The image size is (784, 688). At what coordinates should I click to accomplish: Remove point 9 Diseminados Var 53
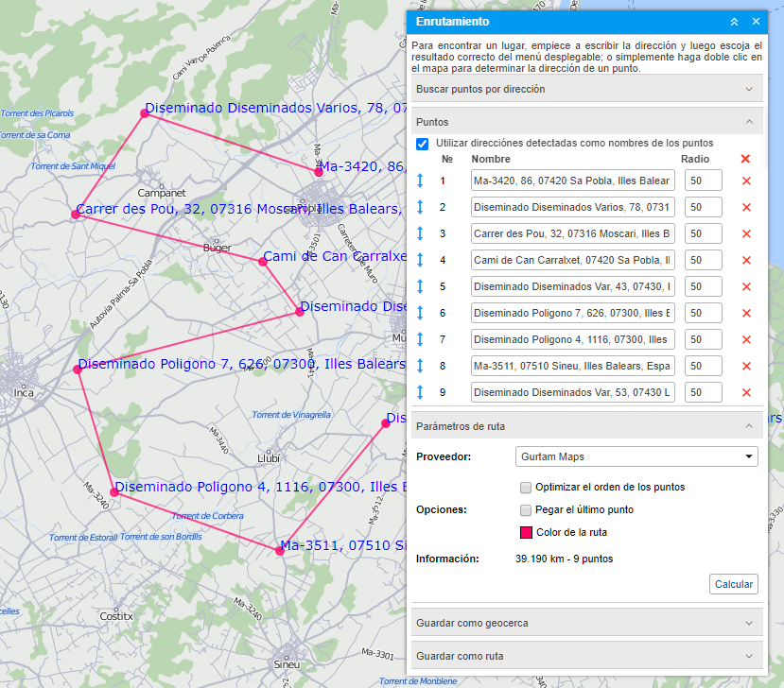point(746,393)
